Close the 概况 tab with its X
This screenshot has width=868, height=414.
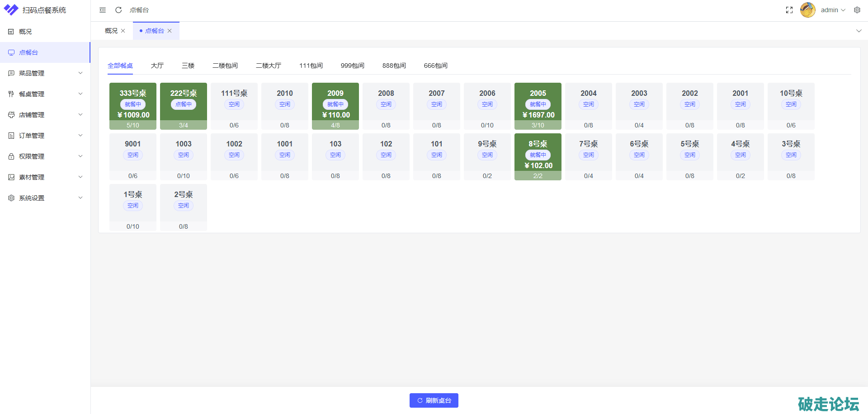point(123,31)
